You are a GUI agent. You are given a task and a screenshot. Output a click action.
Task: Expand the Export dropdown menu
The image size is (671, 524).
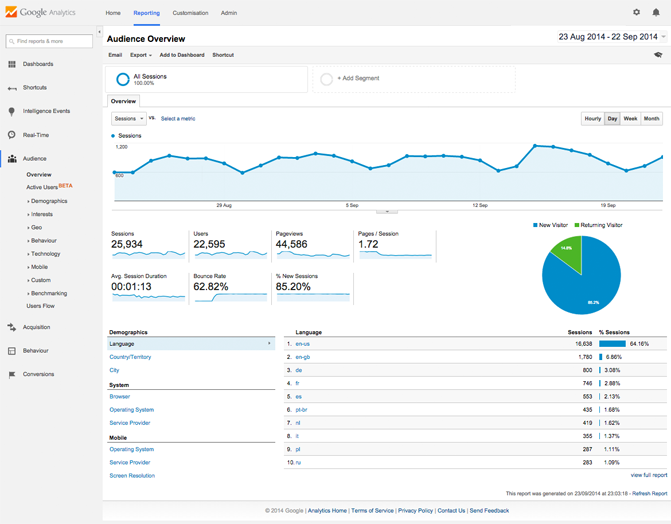tap(140, 55)
